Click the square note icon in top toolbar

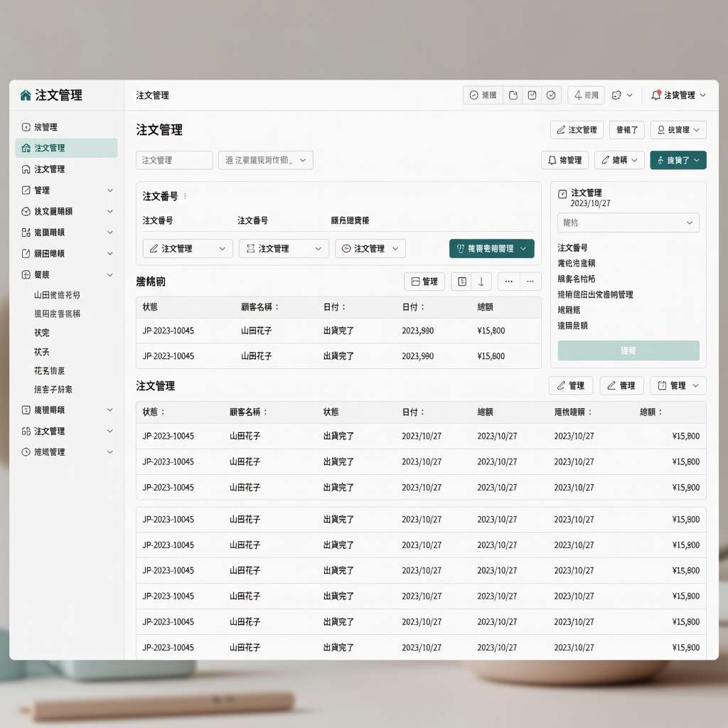pos(532,95)
